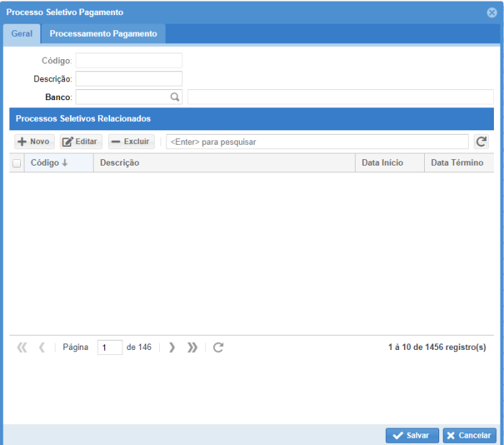Toggle the select-all rows checkbox
Viewport: 504px width, 445px height.
click(x=17, y=163)
